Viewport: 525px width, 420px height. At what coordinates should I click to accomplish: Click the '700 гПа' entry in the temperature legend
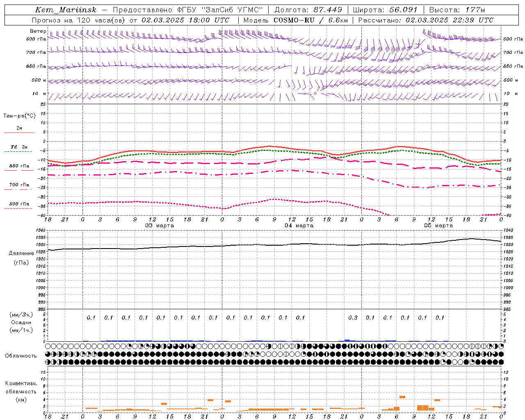[19, 185]
